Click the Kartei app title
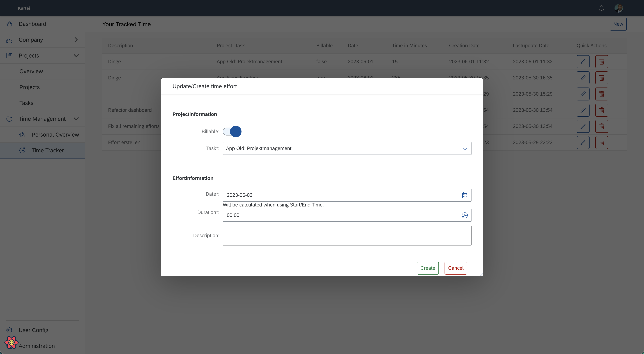The width and height of the screenshot is (644, 354). pos(24,8)
